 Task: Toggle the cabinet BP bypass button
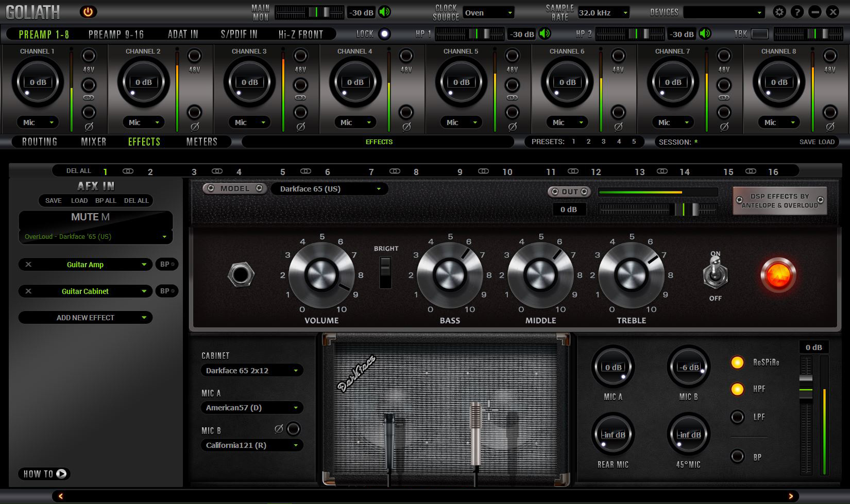(737, 456)
